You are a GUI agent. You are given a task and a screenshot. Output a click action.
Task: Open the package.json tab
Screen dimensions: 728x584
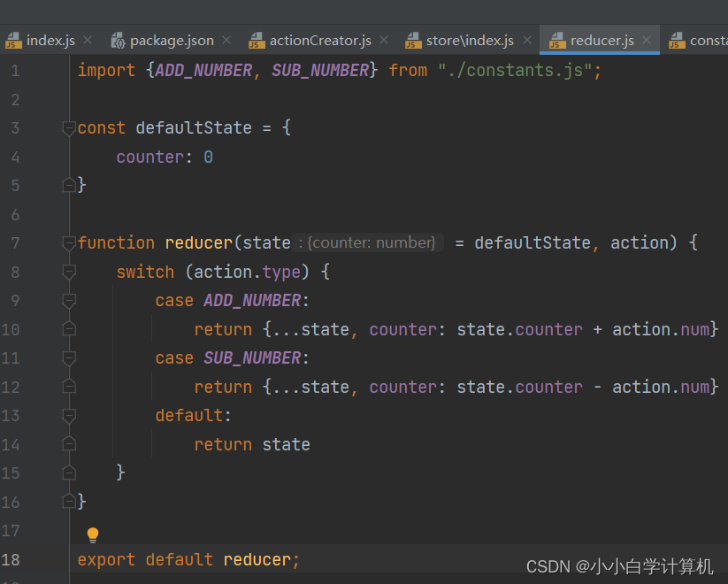[172, 41]
